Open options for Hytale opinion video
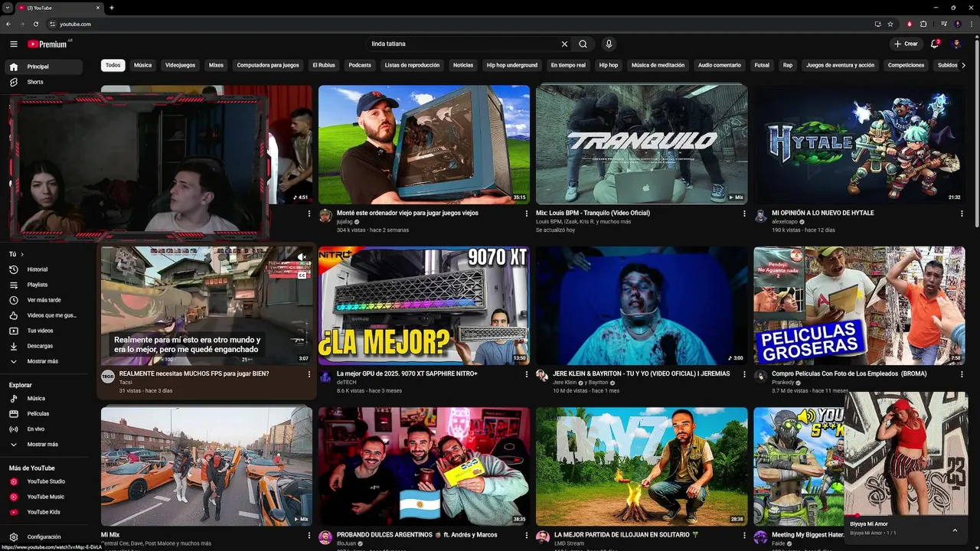 [x=962, y=214]
